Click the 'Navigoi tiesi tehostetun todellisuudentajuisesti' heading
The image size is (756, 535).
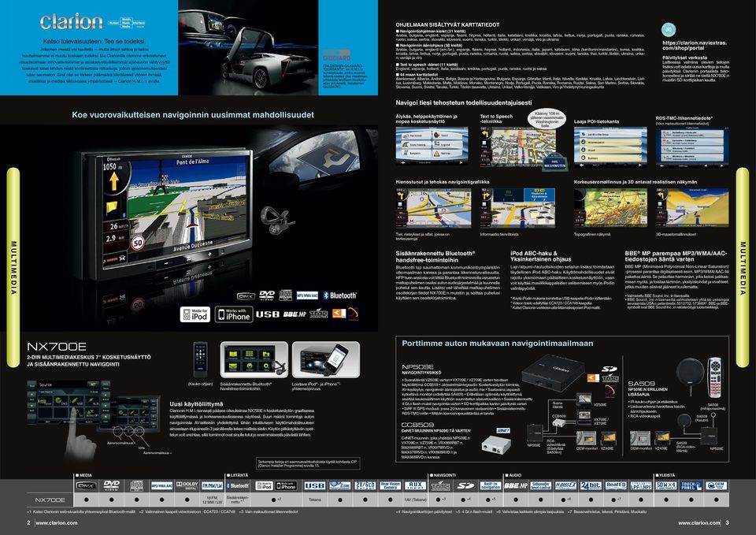(464, 102)
